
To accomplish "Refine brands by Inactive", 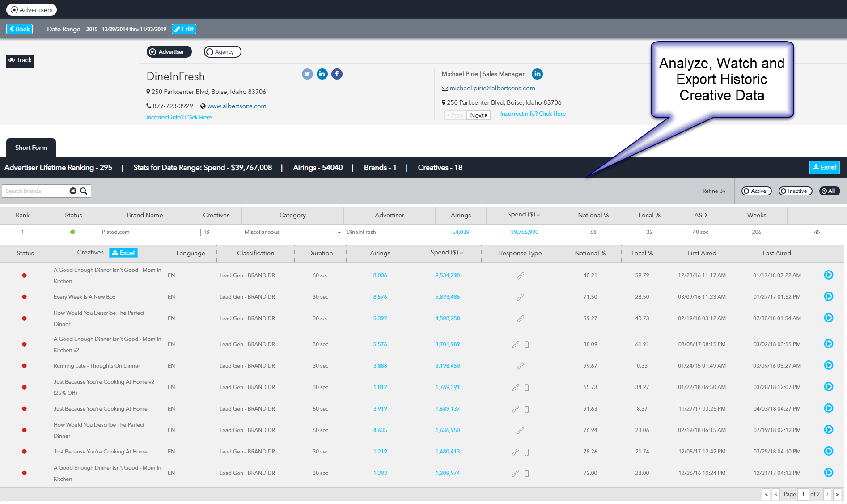I will [795, 191].
